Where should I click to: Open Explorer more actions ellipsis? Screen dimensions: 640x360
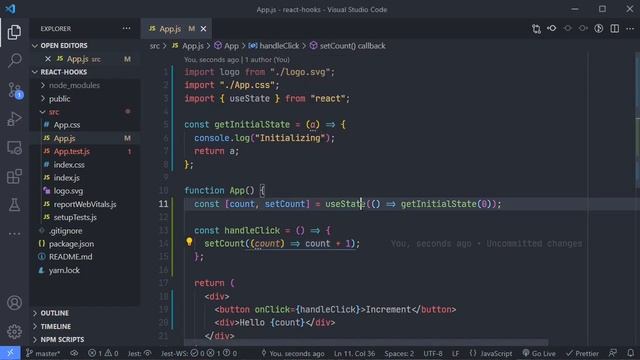click(x=127, y=29)
